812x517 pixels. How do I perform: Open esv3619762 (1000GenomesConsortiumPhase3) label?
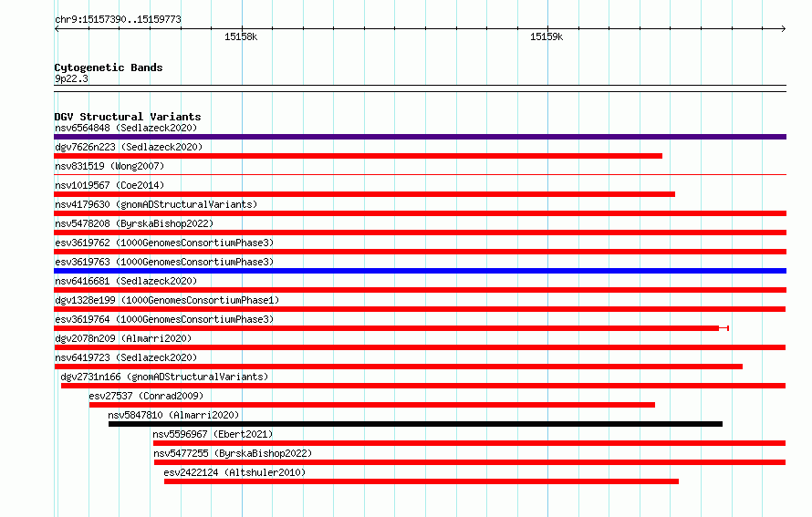click(164, 243)
